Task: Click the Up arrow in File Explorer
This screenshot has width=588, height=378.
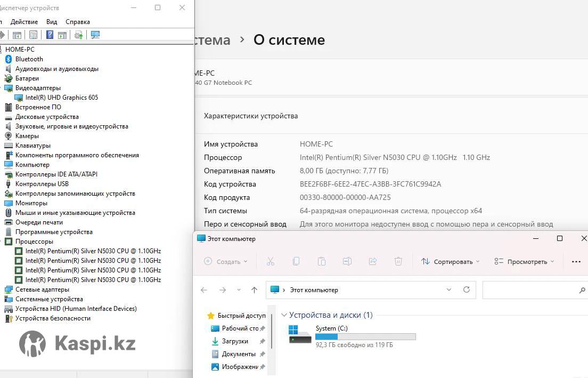Action: (x=254, y=290)
